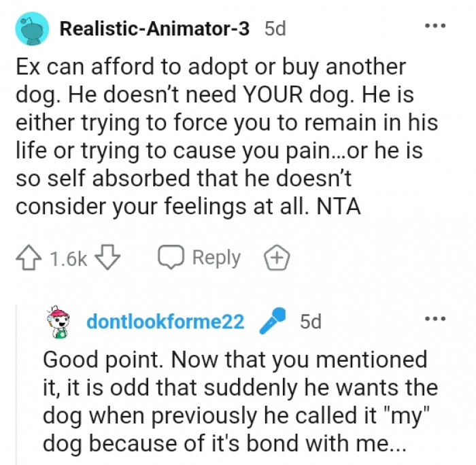Click the 5d timestamp beside dontlookforme22

[311, 322]
